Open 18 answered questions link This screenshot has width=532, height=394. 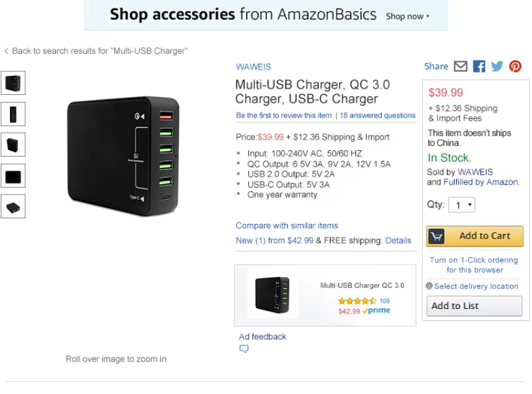pyautogui.click(x=377, y=116)
